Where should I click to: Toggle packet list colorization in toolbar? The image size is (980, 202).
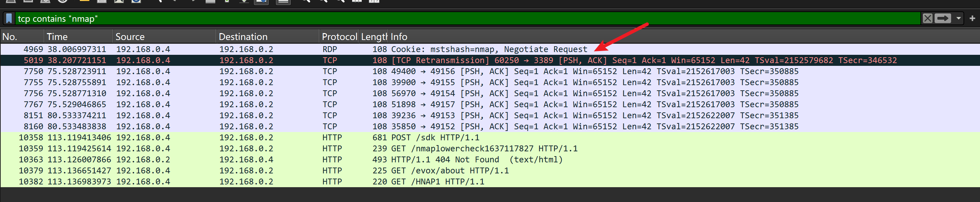[x=282, y=1]
